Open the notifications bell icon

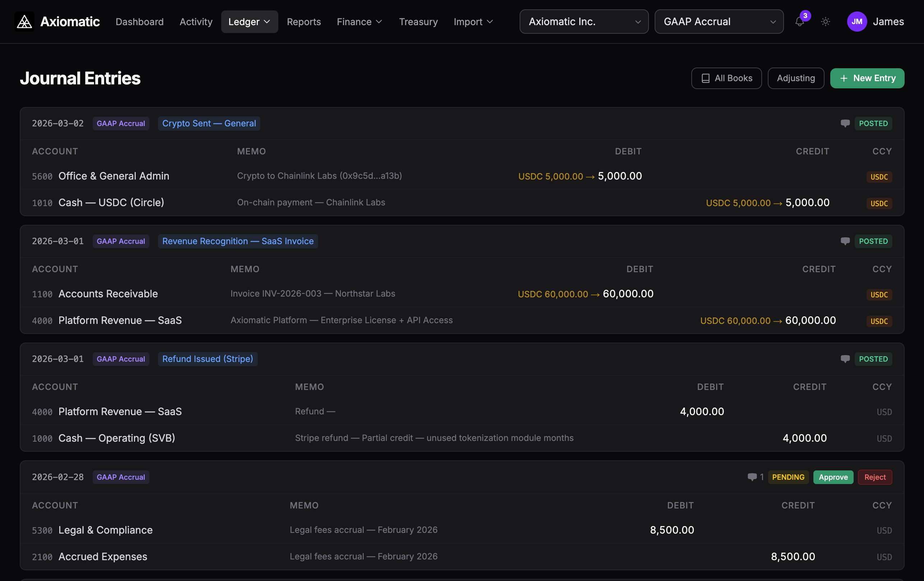(799, 22)
